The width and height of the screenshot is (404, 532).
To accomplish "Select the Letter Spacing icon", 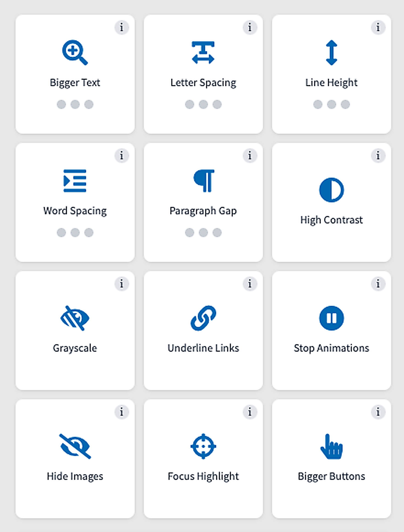I will (203, 53).
